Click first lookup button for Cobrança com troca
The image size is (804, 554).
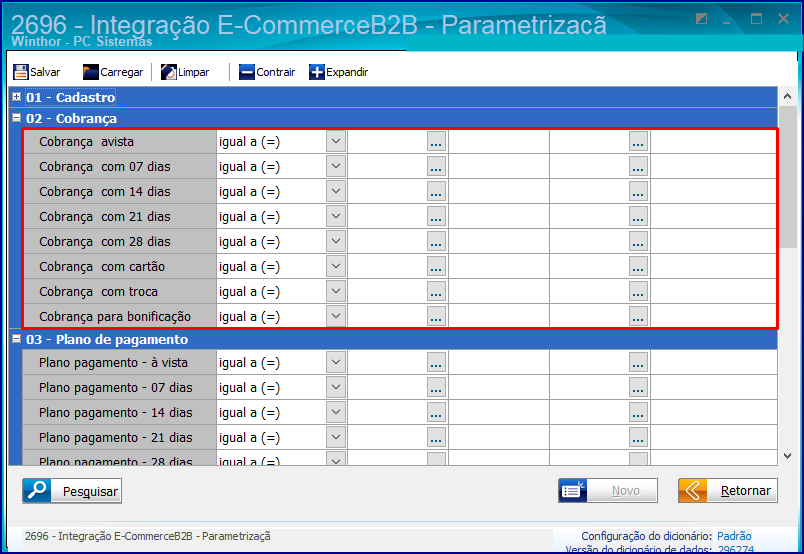(x=436, y=291)
